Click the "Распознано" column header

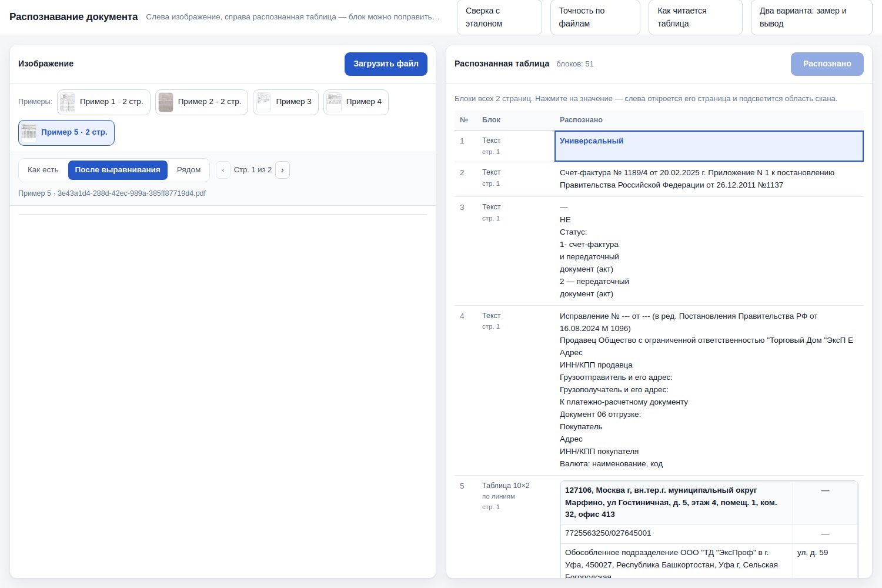tap(581, 120)
